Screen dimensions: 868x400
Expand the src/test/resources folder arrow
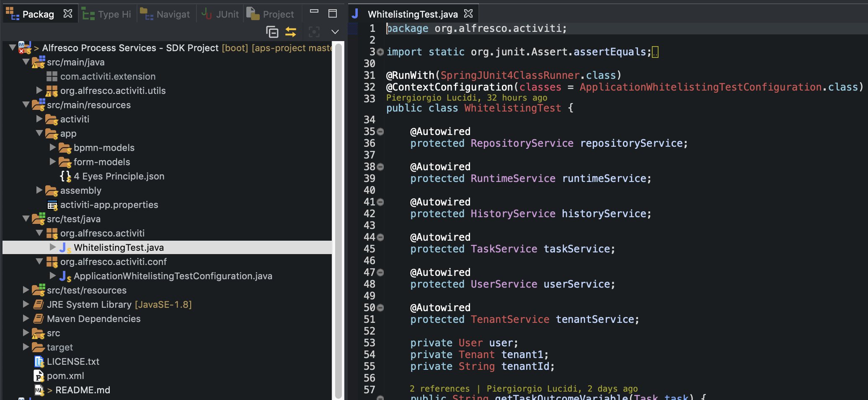tap(26, 290)
